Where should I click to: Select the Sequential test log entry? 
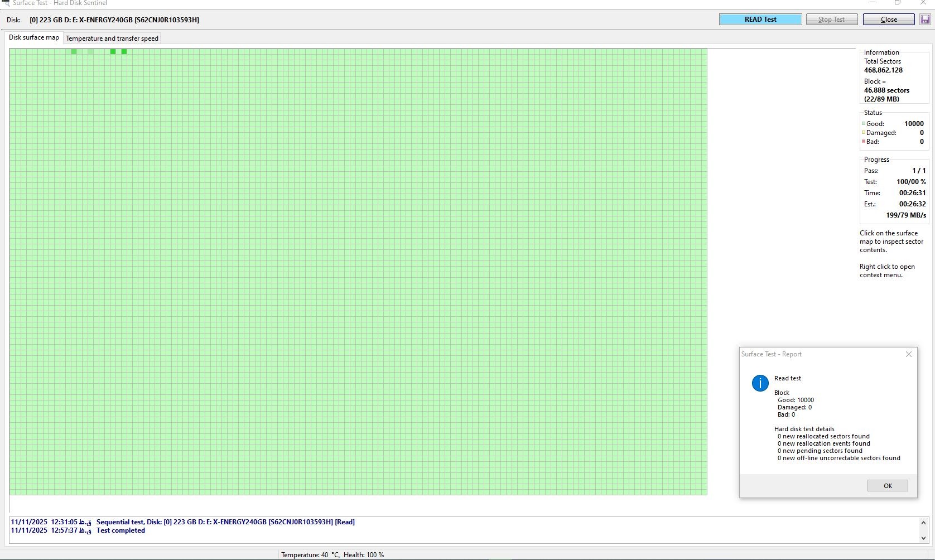pyautogui.click(x=225, y=522)
